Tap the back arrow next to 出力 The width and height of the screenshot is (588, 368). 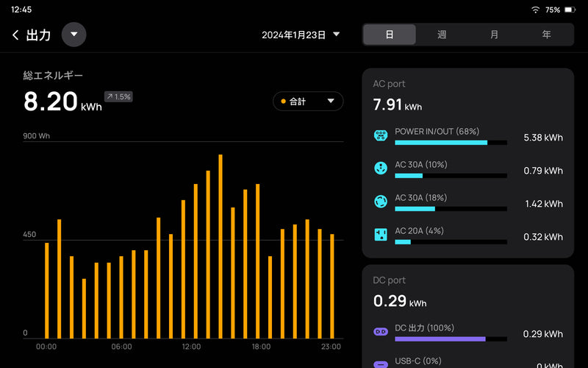pyautogui.click(x=15, y=35)
